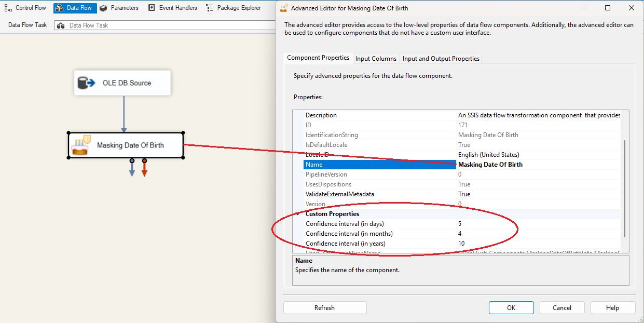The height and width of the screenshot is (323, 644).
Task: Select the birthday cake Masking component icon
Action: pyautogui.click(x=81, y=145)
